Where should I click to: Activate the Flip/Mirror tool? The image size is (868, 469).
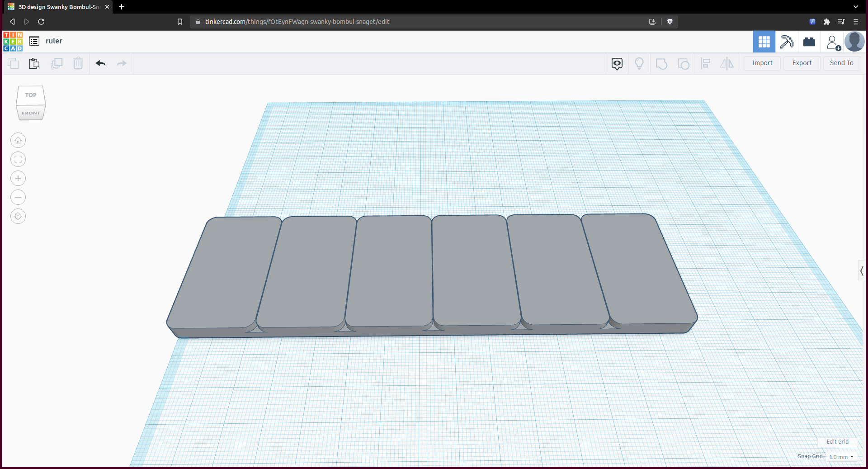tap(726, 63)
